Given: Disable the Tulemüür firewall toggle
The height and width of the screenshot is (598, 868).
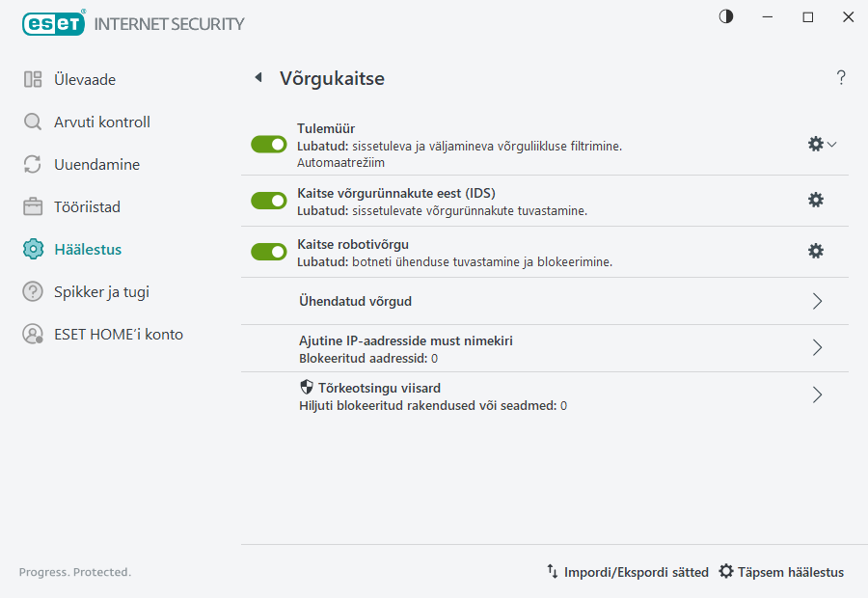Looking at the screenshot, I should [x=268, y=144].
